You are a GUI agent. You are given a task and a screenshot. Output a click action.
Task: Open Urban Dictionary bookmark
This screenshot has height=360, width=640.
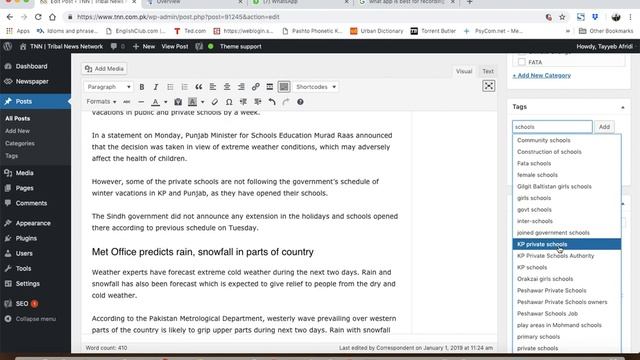(x=376, y=31)
